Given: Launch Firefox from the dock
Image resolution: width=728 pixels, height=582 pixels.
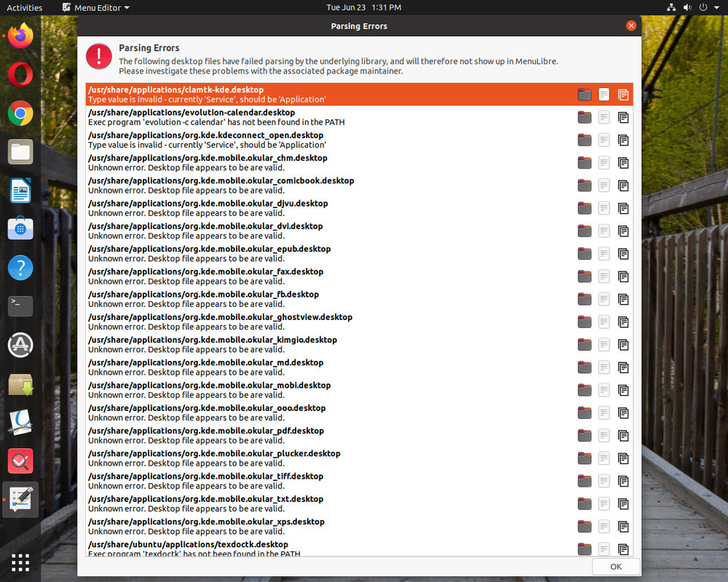Looking at the screenshot, I should pyautogui.click(x=20, y=36).
